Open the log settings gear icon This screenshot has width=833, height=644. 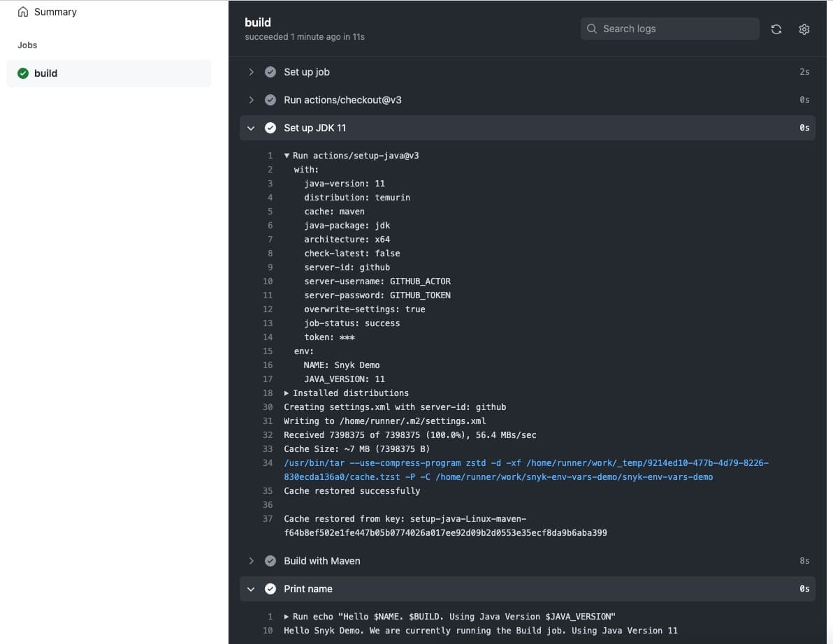(804, 29)
